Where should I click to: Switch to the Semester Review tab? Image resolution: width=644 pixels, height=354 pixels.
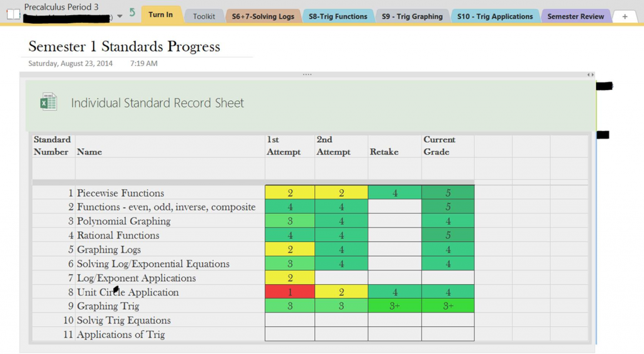[x=575, y=16]
